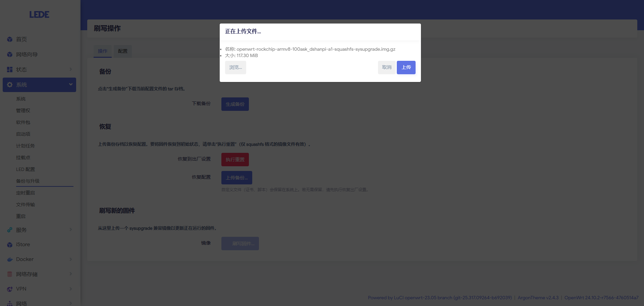The height and width of the screenshot is (306, 644).
Task: Expand the status menu chevron
Action: [x=70, y=69]
